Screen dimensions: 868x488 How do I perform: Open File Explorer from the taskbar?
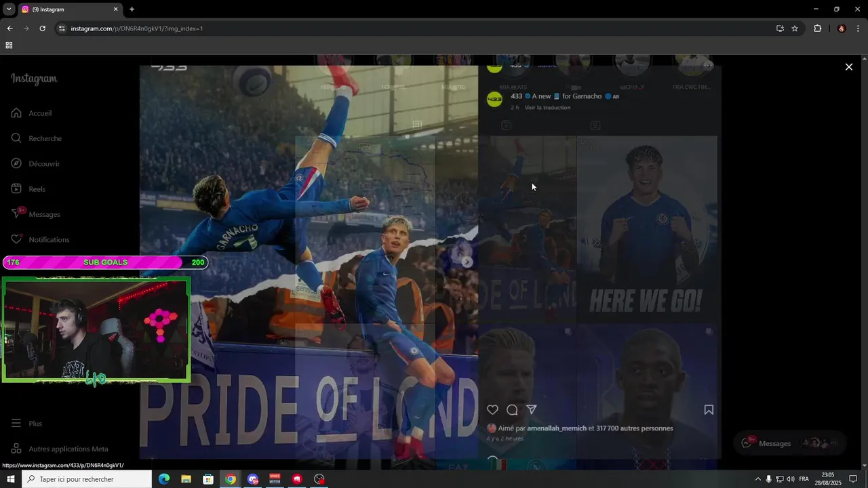(186, 479)
